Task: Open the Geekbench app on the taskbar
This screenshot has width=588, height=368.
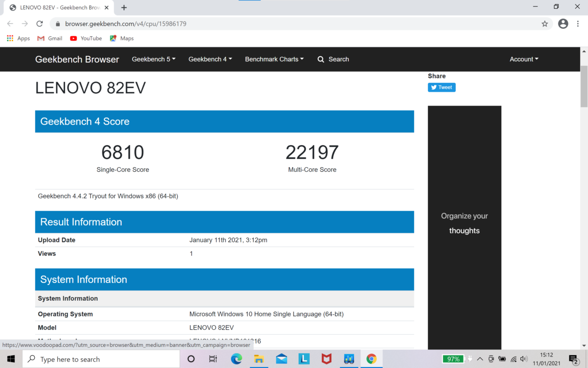Action: pos(349,359)
